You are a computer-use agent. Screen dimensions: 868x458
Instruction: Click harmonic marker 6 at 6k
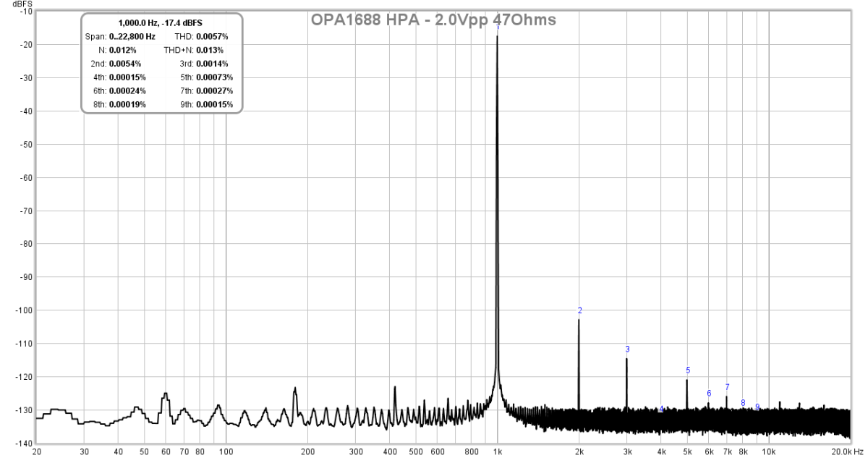(x=709, y=394)
